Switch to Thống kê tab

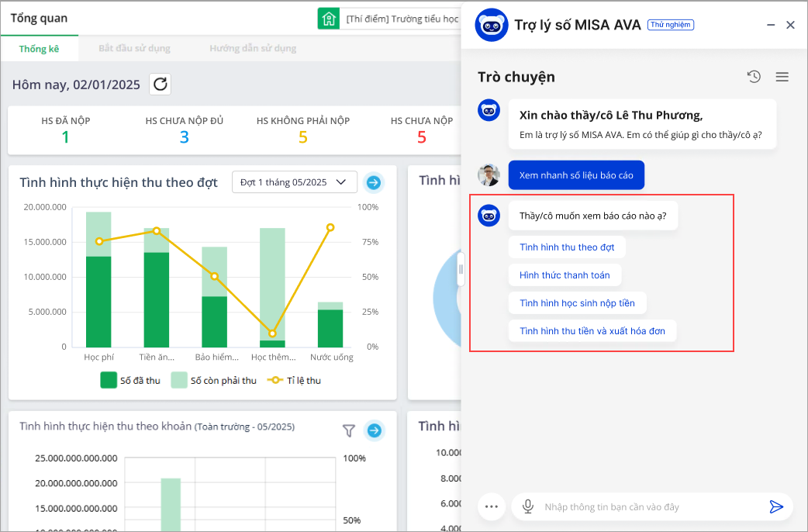(x=40, y=49)
